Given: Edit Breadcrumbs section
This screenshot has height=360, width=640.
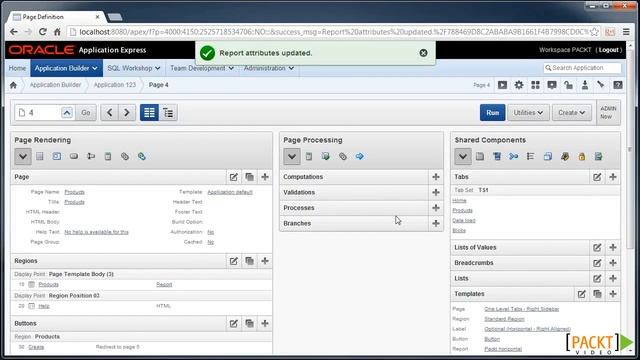Looking at the screenshot, I should click(597, 263).
